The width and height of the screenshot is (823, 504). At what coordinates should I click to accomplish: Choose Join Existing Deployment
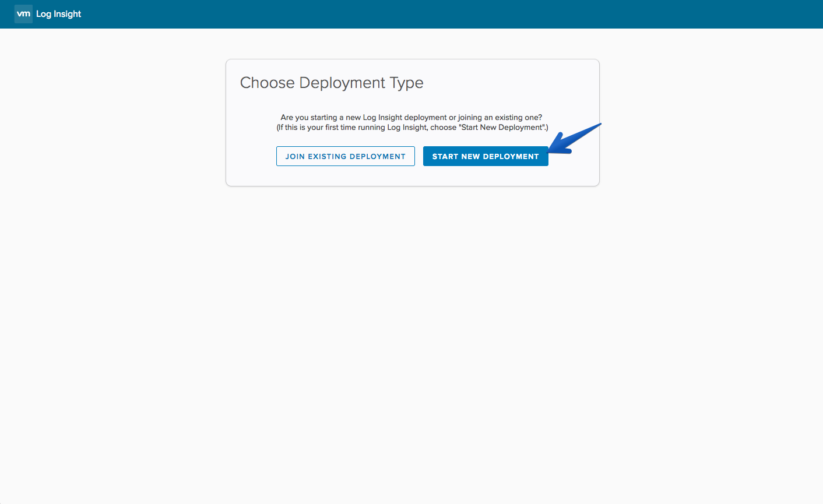click(346, 156)
